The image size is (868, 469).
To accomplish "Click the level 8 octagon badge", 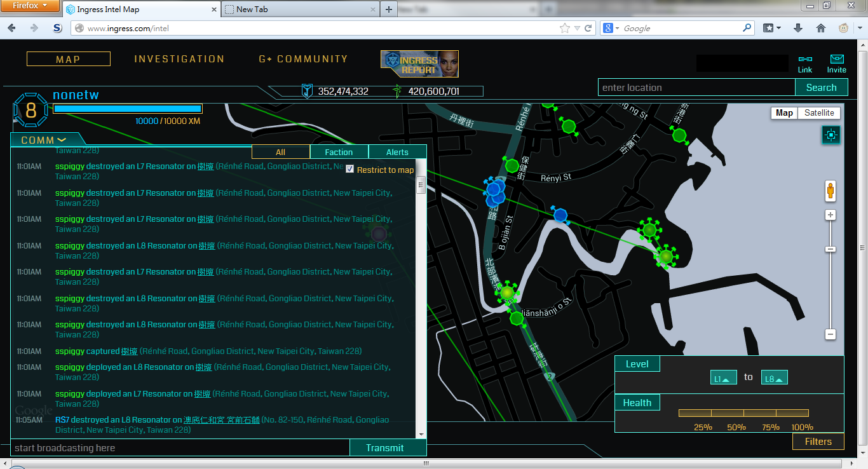I will pos(31,111).
